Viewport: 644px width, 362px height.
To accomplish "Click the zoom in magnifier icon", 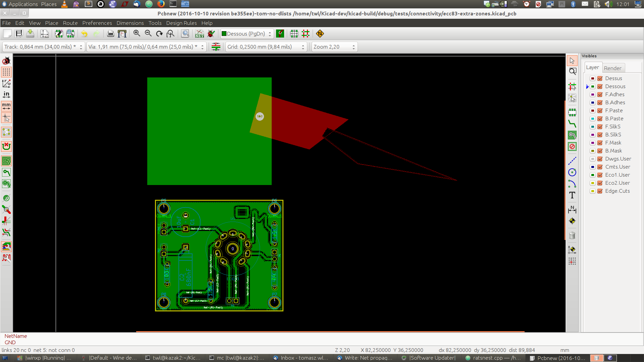I will 137,34.
